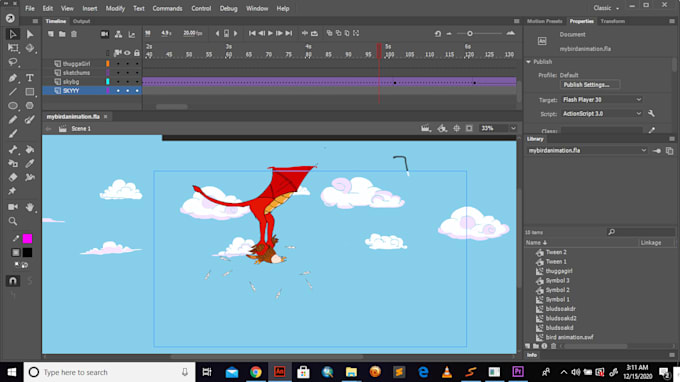This screenshot has height=382, width=680.
Task: Click Scene 1 breadcrumb
Action: pyautogui.click(x=81, y=129)
